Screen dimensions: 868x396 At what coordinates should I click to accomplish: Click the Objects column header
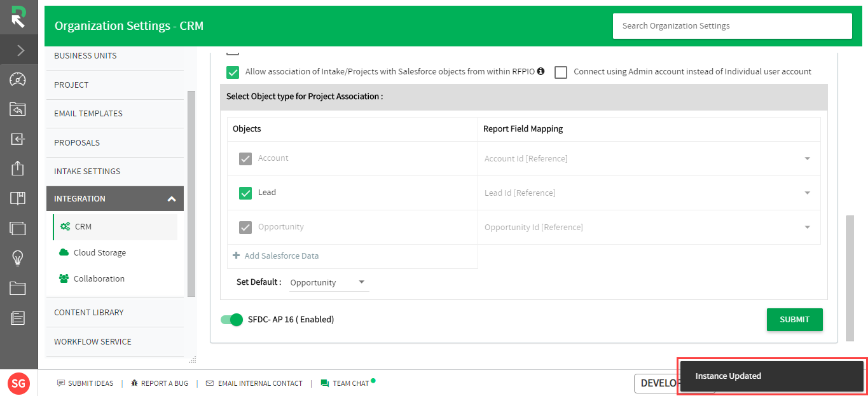[x=247, y=129]
